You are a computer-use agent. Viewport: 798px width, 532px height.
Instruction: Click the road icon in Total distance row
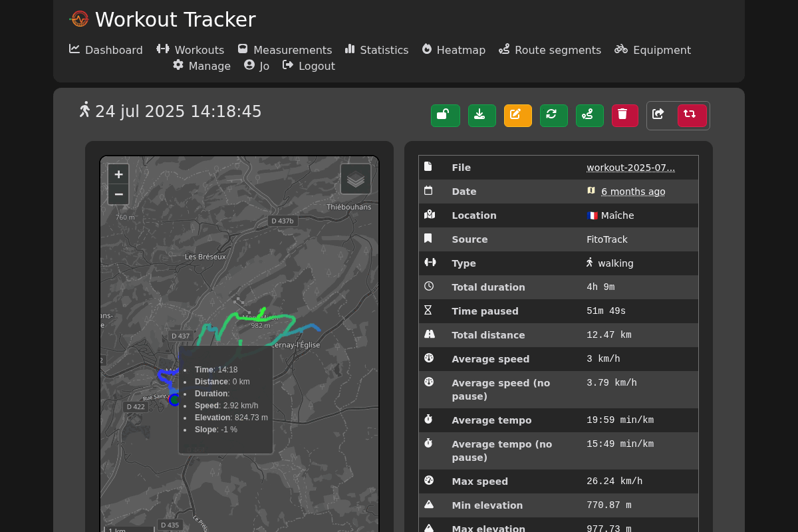[430, 334]
